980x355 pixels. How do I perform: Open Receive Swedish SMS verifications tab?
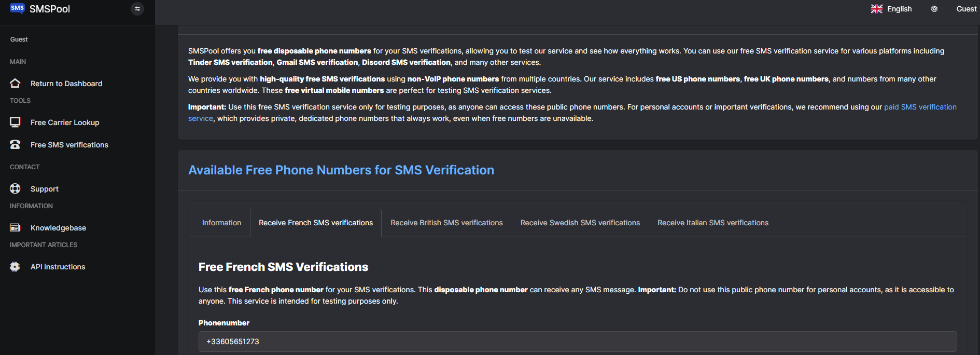pyautogui.click(x=580, y=223)
